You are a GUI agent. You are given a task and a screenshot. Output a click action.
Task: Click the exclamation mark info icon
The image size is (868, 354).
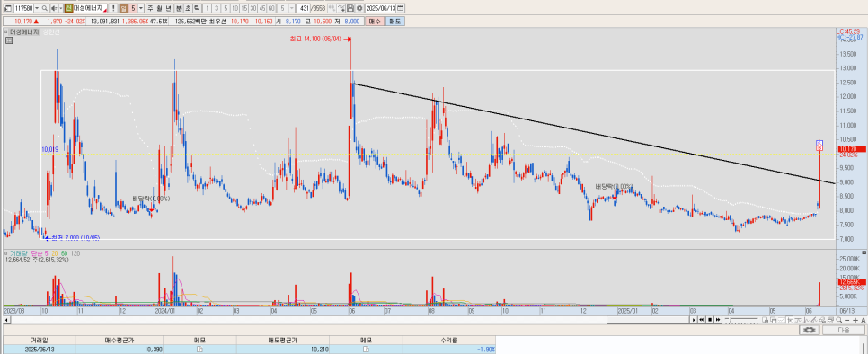coord(113,8)
